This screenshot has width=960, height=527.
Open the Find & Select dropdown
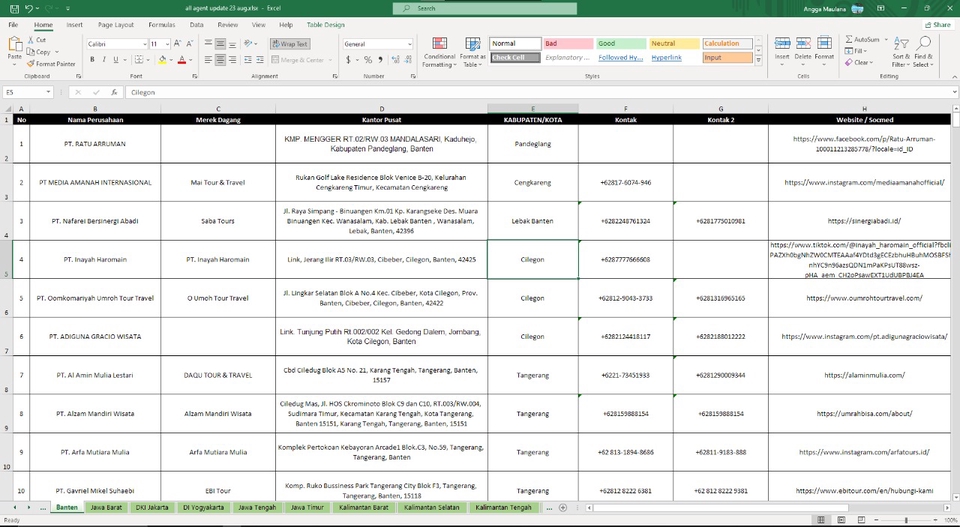[923, 52]
